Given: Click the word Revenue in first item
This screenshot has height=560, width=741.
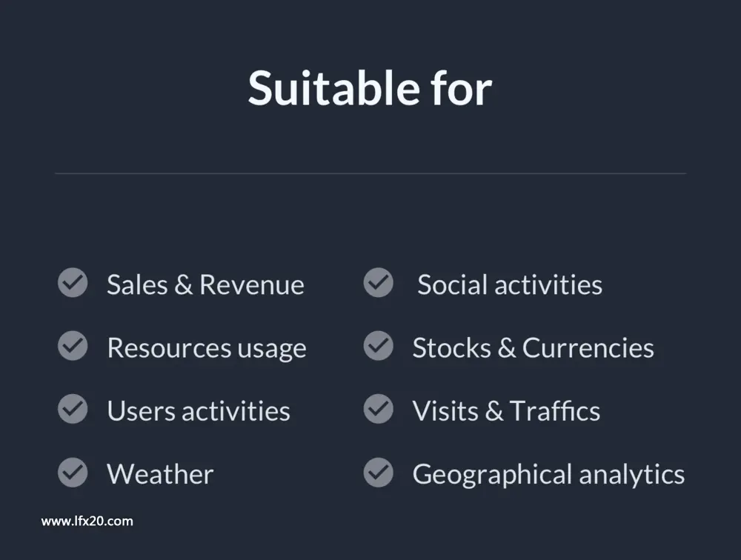Looking at the screenshot, I should click(x=251, y=284).
